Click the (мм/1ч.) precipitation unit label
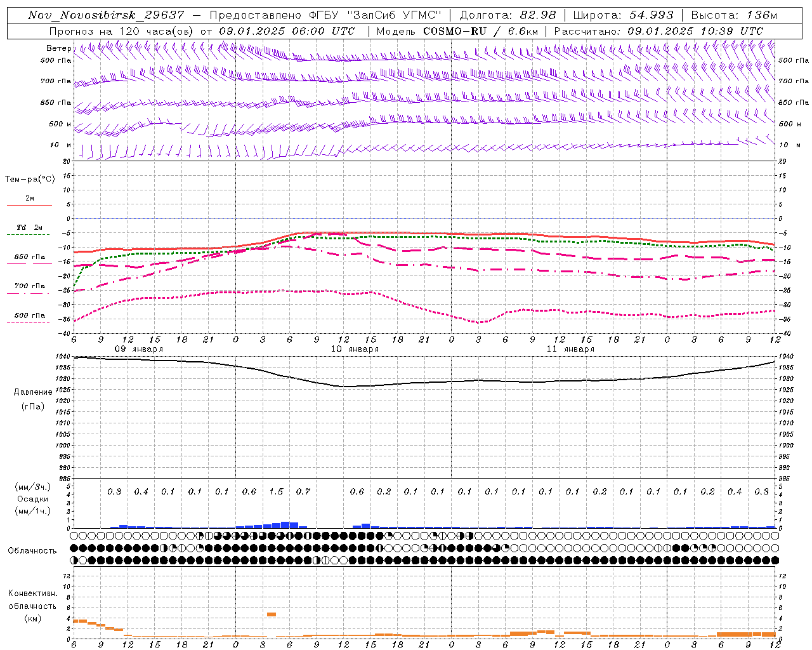 tap(33, 511)
